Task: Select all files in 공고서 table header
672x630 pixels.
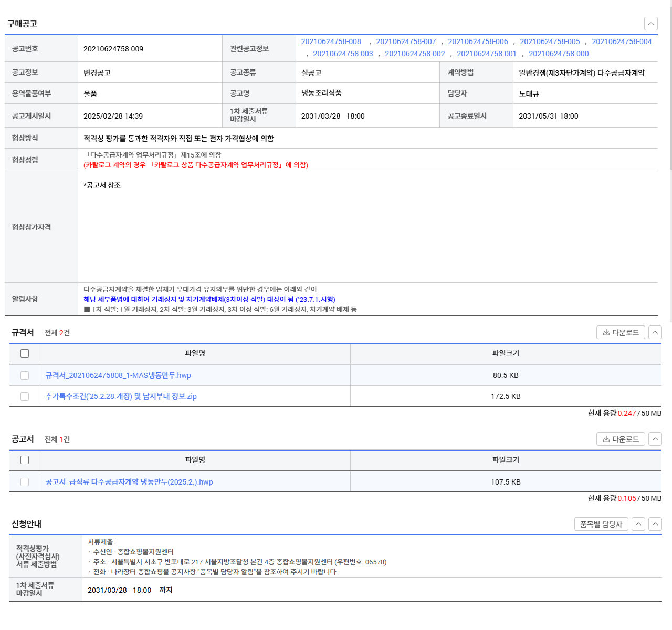Action: pos(25,460)
